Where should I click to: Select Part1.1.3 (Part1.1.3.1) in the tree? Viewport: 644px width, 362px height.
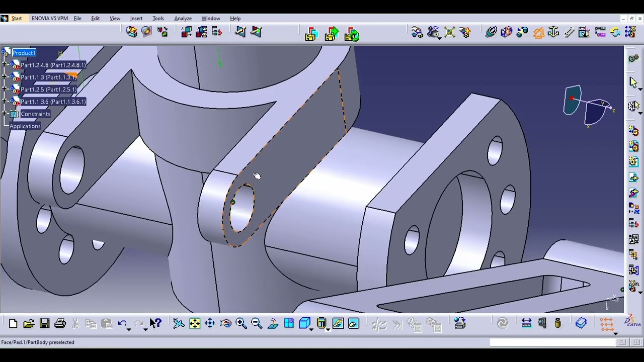(48, 77)
